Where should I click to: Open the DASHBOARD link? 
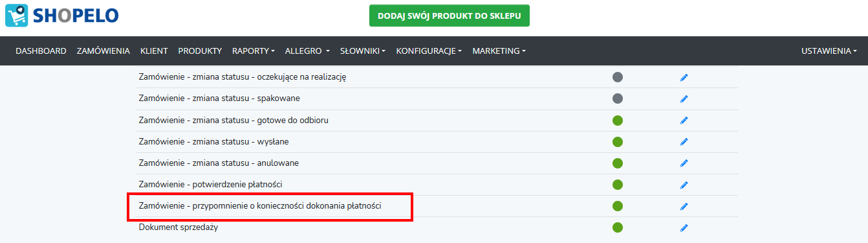(41, 51)
